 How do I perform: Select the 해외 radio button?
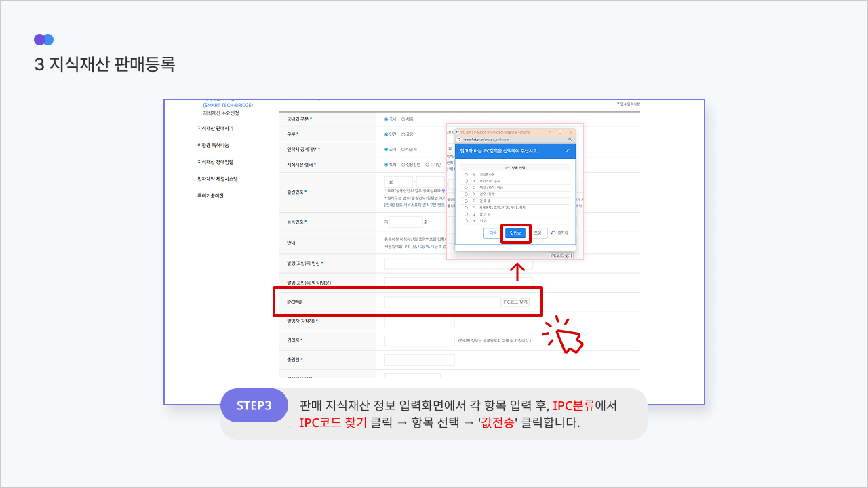[x=403, y=119]
